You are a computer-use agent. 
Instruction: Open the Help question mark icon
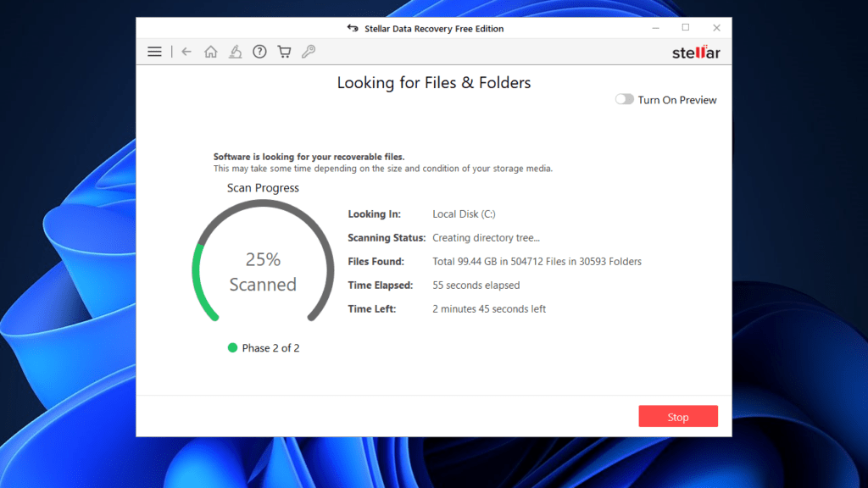259,52
